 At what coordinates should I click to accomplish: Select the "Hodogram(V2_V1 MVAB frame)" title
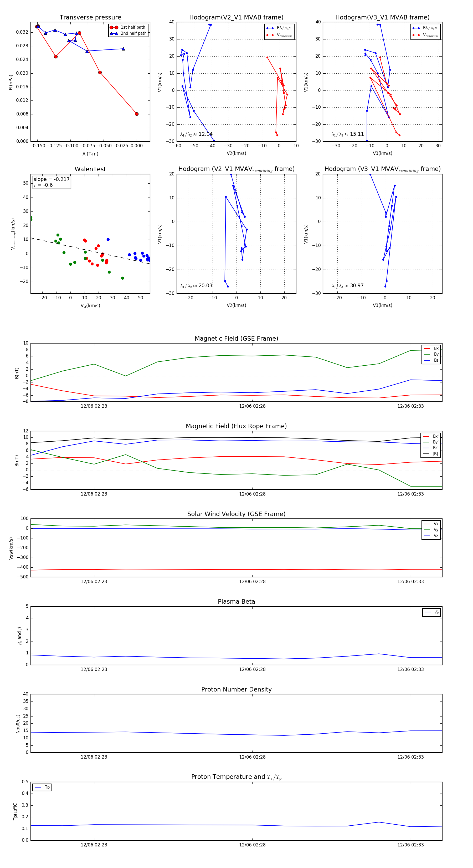coord(236,17)
